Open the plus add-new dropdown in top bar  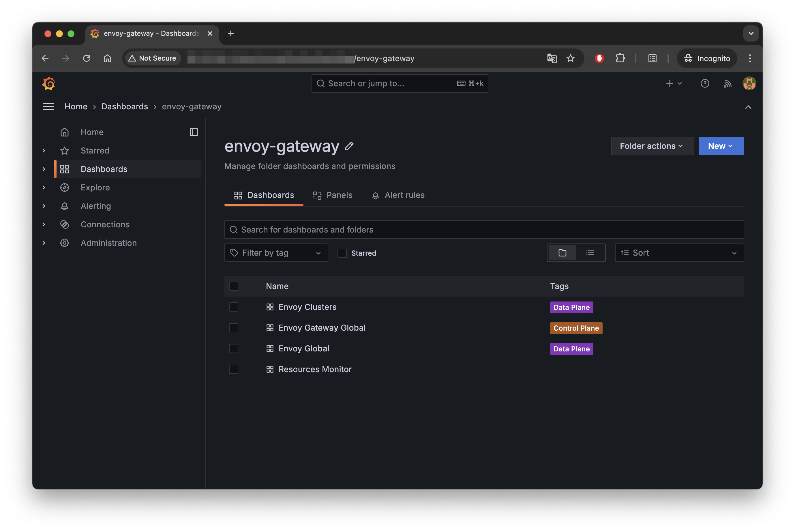674,83
